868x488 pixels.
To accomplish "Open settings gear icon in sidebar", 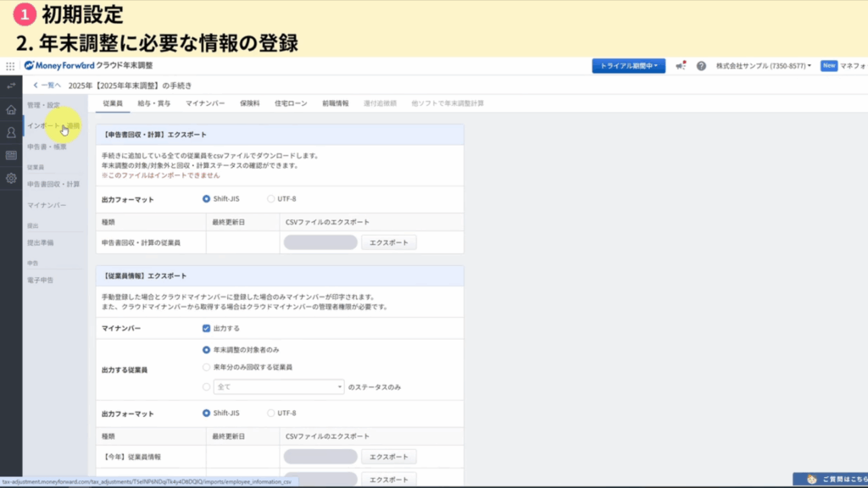I will click(11, 178).
